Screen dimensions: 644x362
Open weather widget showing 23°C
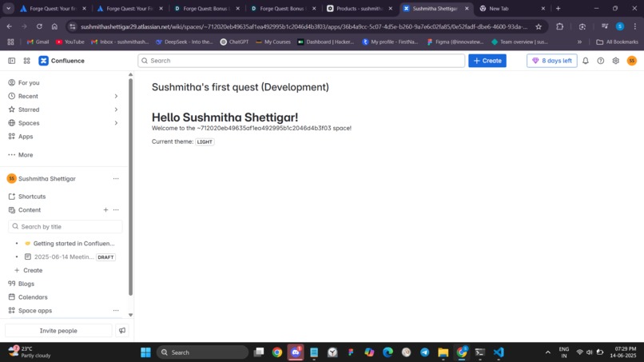pos(30,352)
